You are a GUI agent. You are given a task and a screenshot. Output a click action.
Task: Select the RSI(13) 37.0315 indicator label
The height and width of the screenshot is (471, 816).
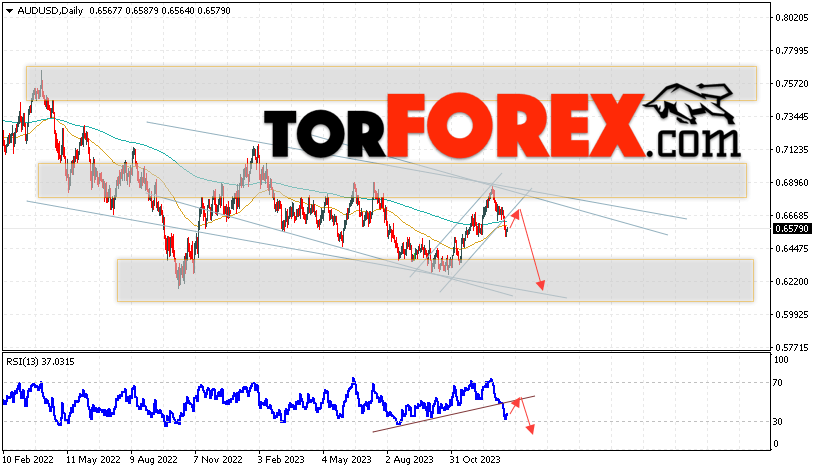pyautogui.click(x=40, y=362)
